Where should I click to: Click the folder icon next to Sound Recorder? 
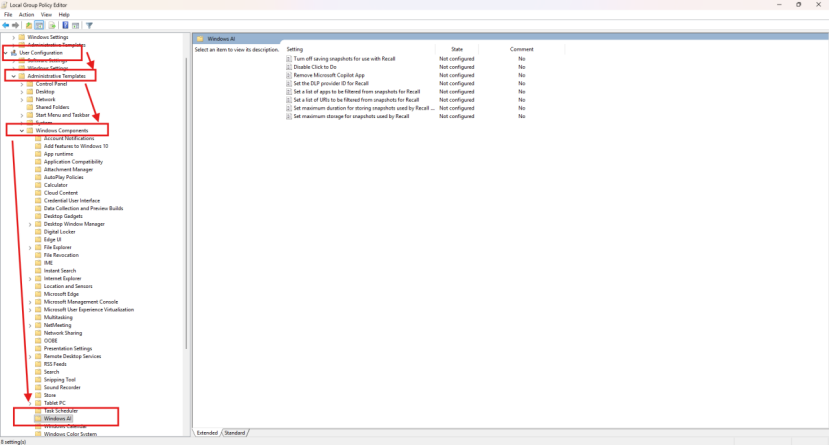[x=38, y=387]
